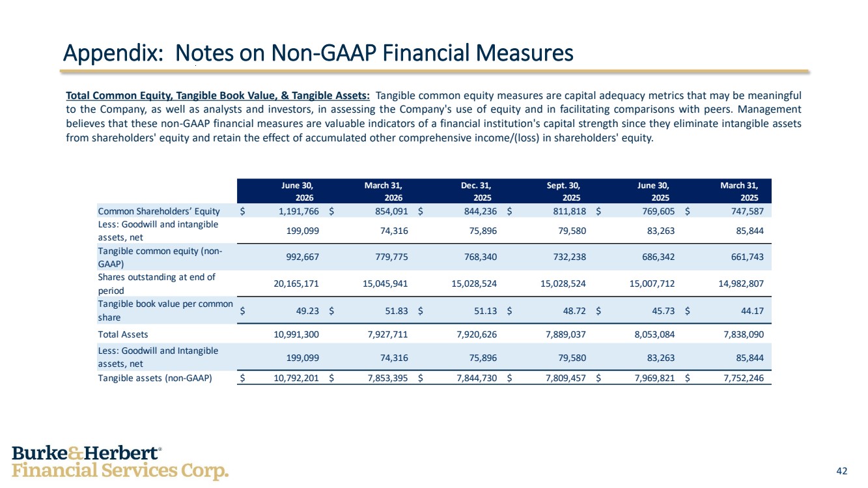Click the underlined Total Common Equity heading
Image resolution: width=868 pixels, height=488 pixels.
[218, 95]
